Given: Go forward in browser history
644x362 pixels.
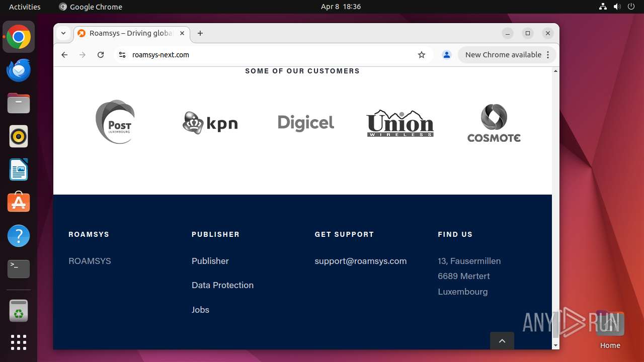Looking at the screenshot, I should [83, 55].
